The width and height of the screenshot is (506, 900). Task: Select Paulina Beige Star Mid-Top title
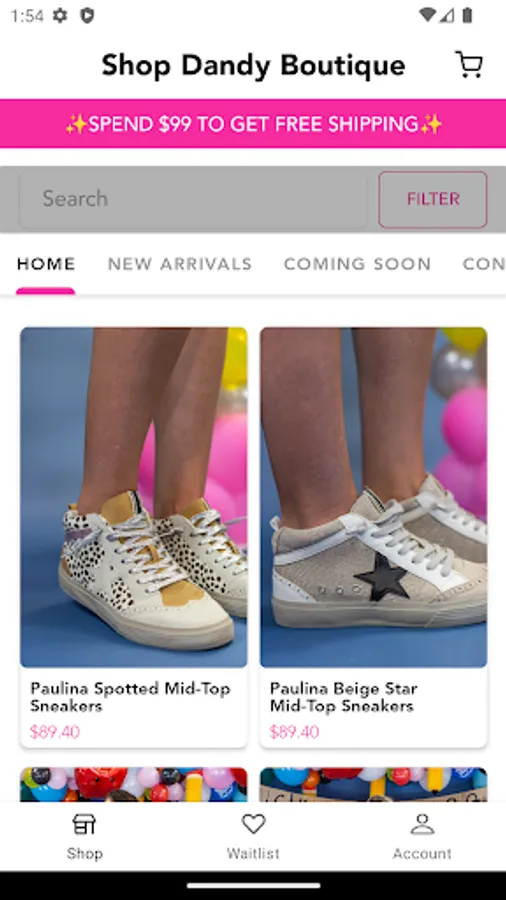pos(344,697)
